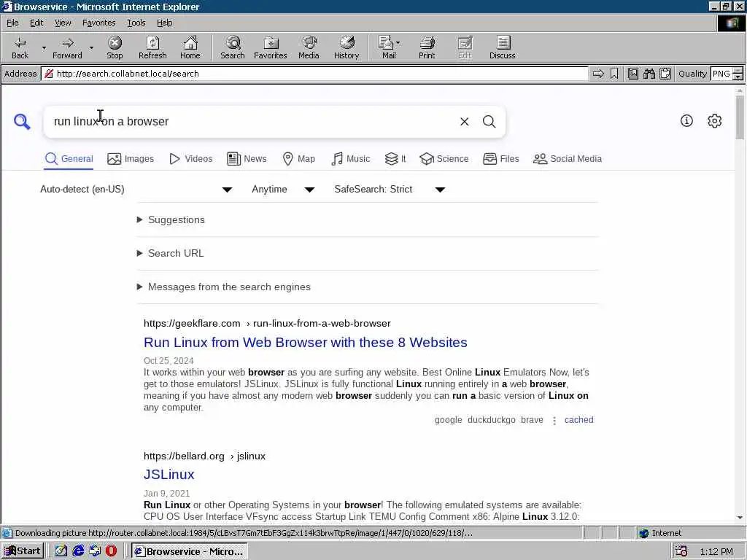This screenshot has height=560, width=747.
Task: Click the Forward toolbar button
Action: pos(67,47)
